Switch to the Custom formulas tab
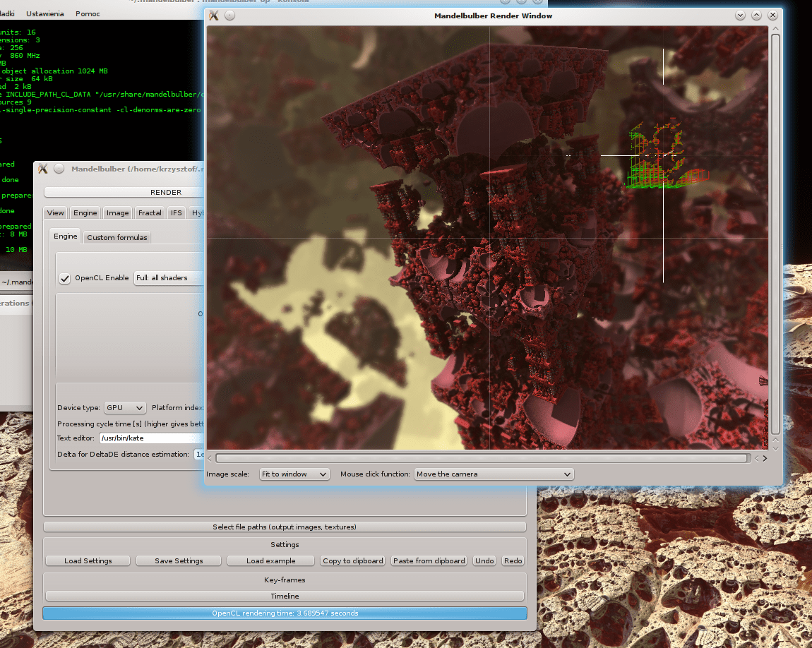Screen dimensions: 812x648 [x=117, y=237]
